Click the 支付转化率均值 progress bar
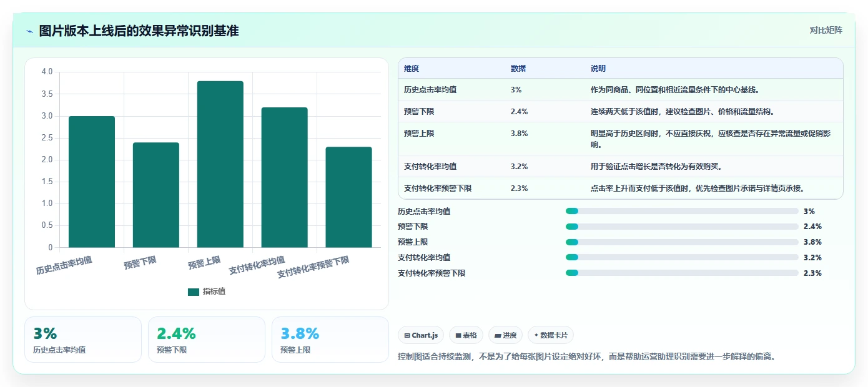Image resolution: width=868 pixels, height=387 pixels. 682,257
